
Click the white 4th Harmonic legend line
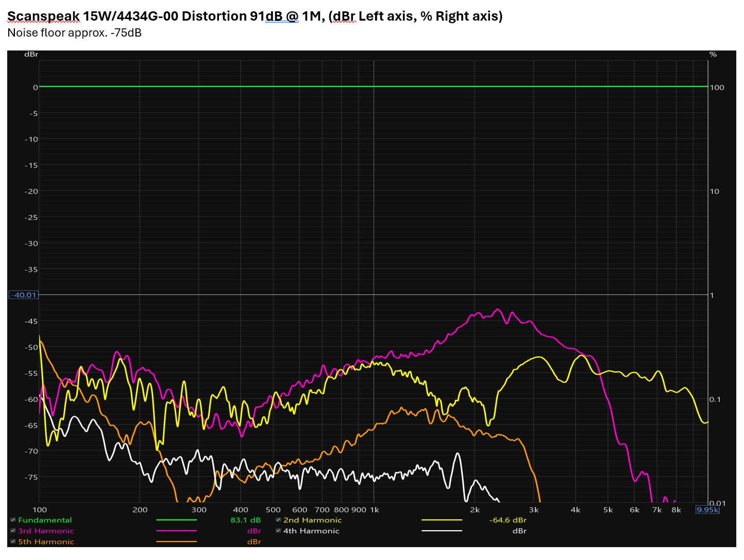click(442, 531)
